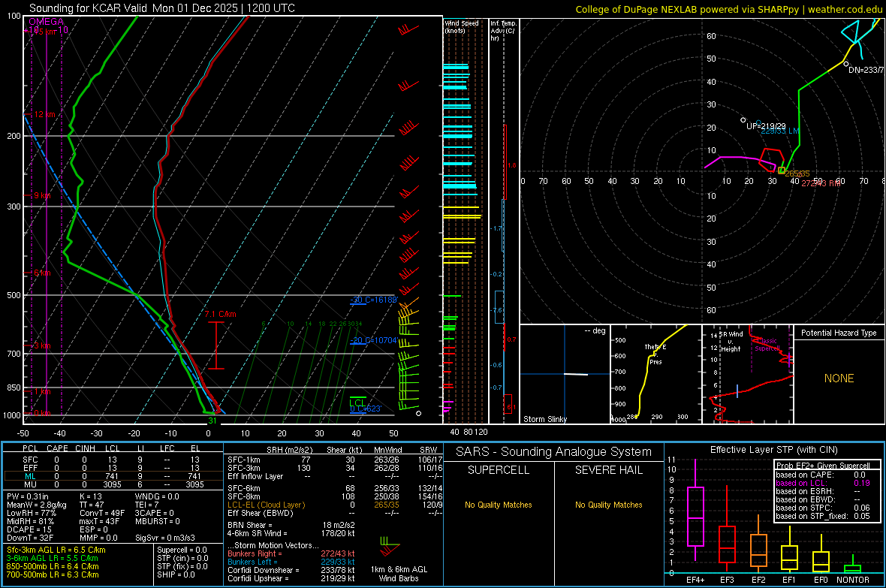
Task: Click the Sfc-3km AGL LR value
Action: coord(56,550)
